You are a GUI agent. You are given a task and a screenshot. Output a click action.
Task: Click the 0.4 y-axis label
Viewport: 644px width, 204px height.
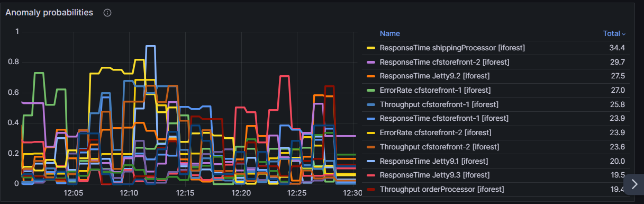click(x=14, y=123)
